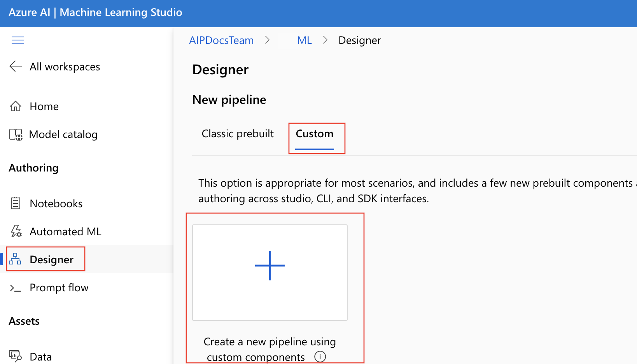Open the Model catalog icon
Image resolution: width=637 pixels, height=364 pixels.
[x=16, y=135]
